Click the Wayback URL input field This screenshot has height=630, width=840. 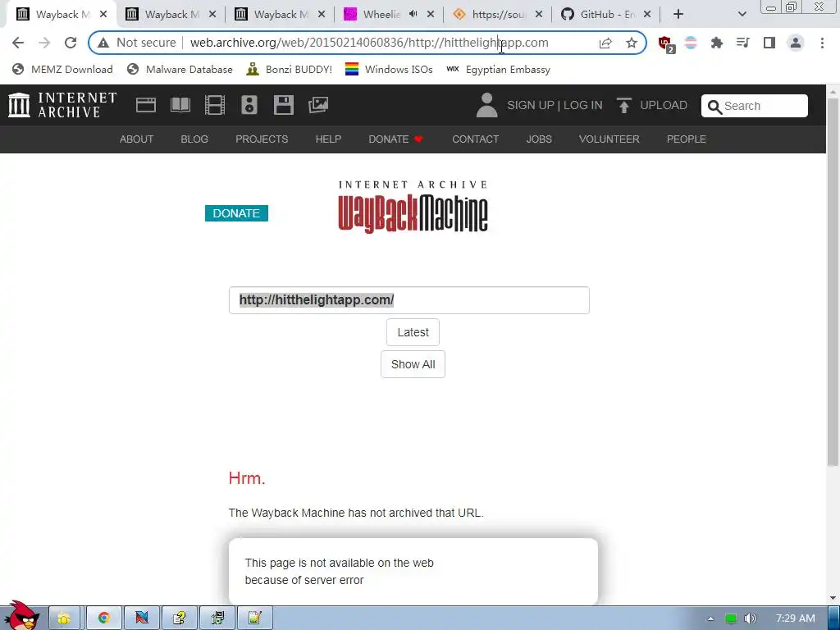pos(409,300)
